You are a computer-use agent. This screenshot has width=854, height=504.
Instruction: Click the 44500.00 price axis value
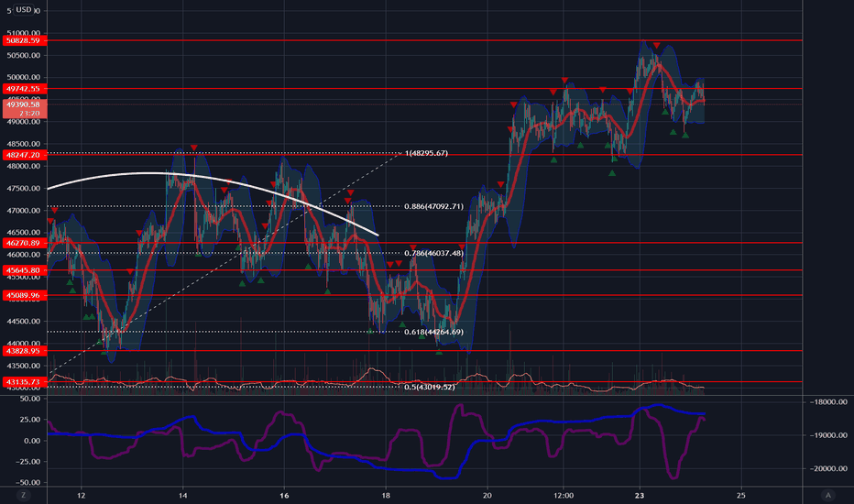click(x=24, y=322)
